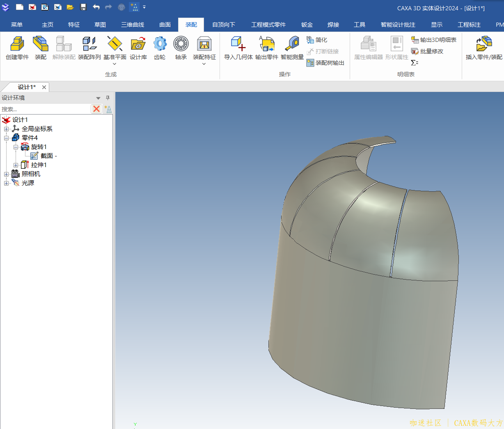The height and width of the screenshot is (429, 504).
Task: Click the CAXA application logo icon
Action: 5,7
